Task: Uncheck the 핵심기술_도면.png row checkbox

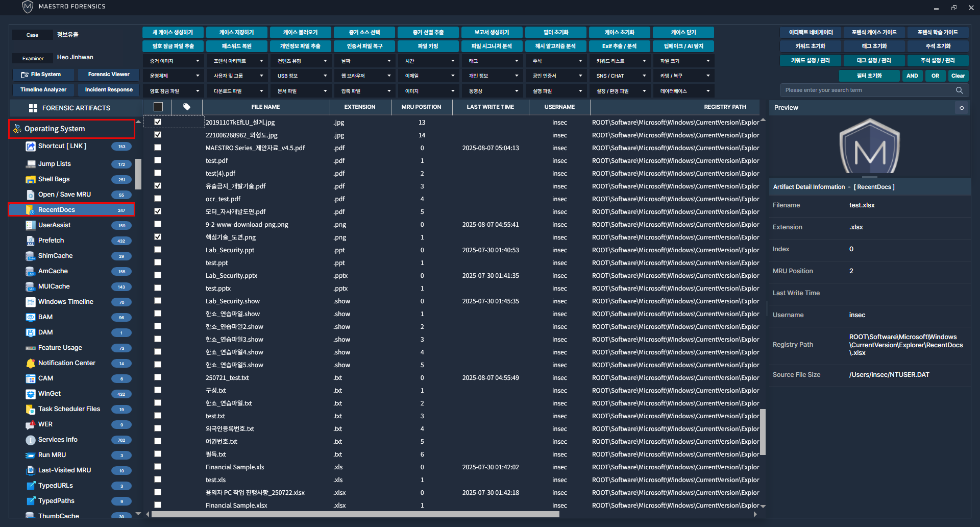Action: coord(158,237)
